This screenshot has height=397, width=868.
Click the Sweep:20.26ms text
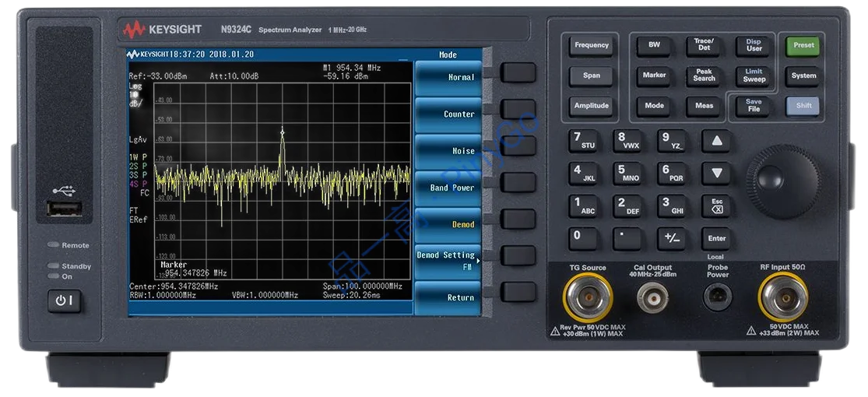[350, 296]
